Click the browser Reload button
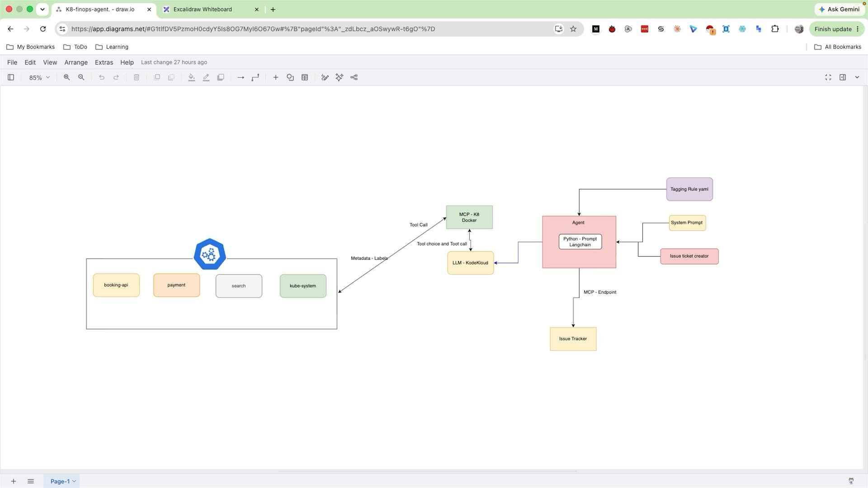 pos(43,29)
